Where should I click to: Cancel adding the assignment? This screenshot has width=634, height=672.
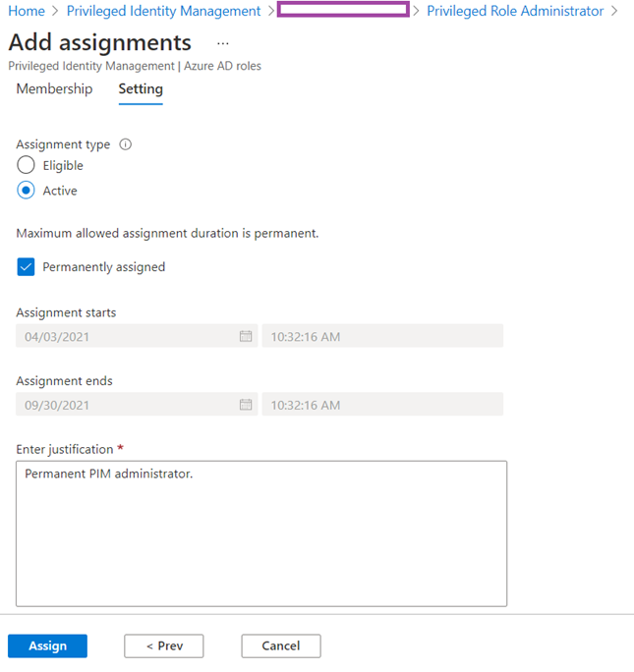pyautogui.click(x=281, y=645)
